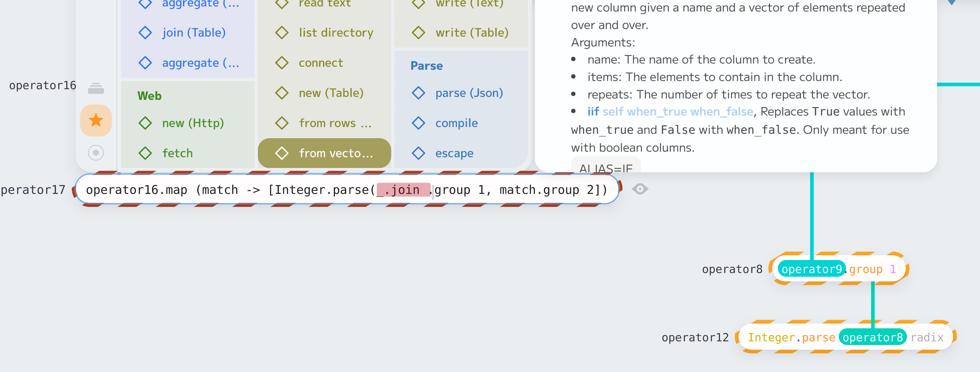Select the 'fetch' Web component
Screen dimensions: 980x372
(177, 153)
